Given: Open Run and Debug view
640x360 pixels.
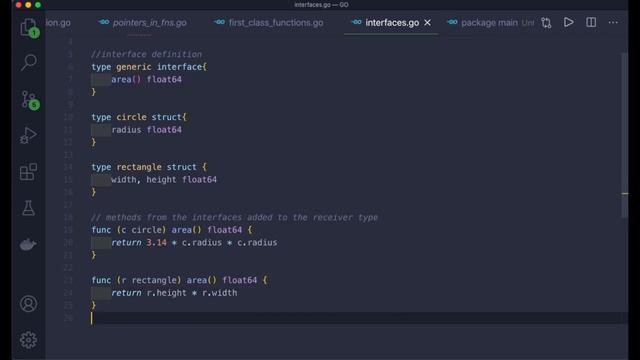Looking at the screenshot, I should coord(29,136).
